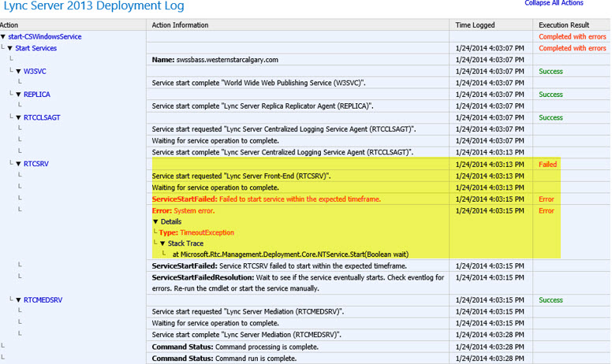Viewport: 612px width, 364px height.
Task: Click the Success result for W3SVC
Action: tap(550, 72)
